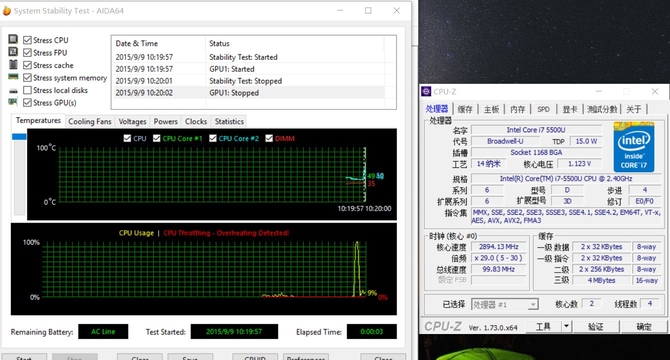Open the 内存 tab in CPU-Z
670x360 pixels.
(517, 109)
